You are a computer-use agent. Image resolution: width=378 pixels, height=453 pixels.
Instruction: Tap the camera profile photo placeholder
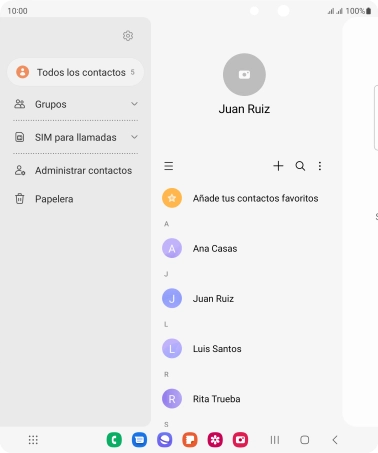point(244,74)
